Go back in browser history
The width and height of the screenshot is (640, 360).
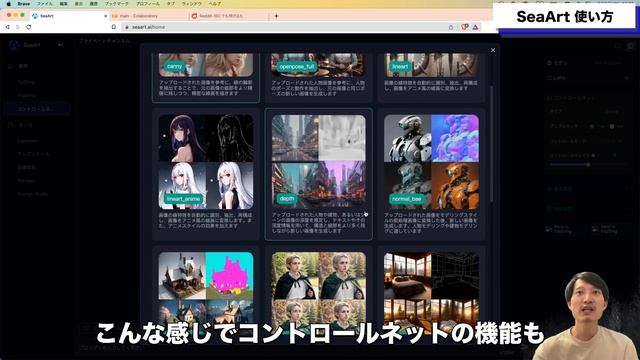coord(7,27)
